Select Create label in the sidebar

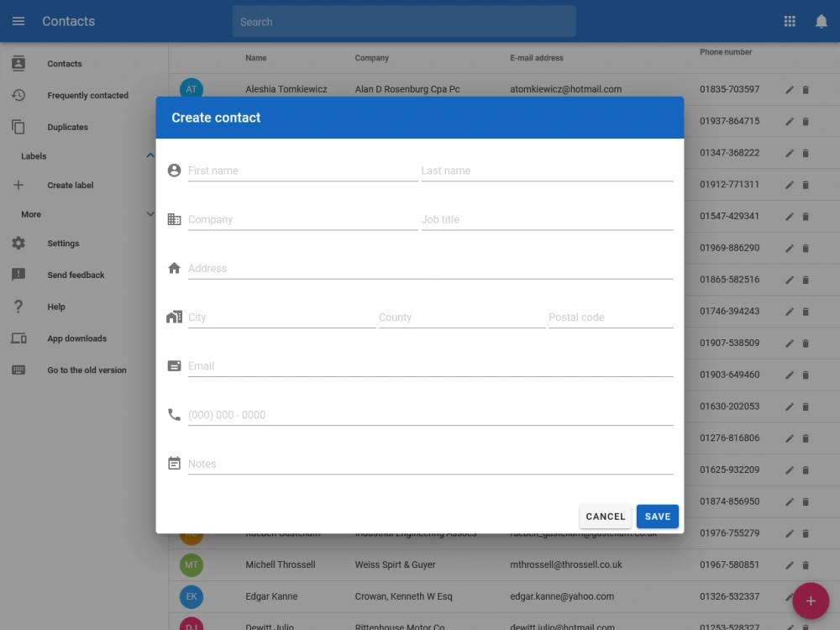point(71,185)
